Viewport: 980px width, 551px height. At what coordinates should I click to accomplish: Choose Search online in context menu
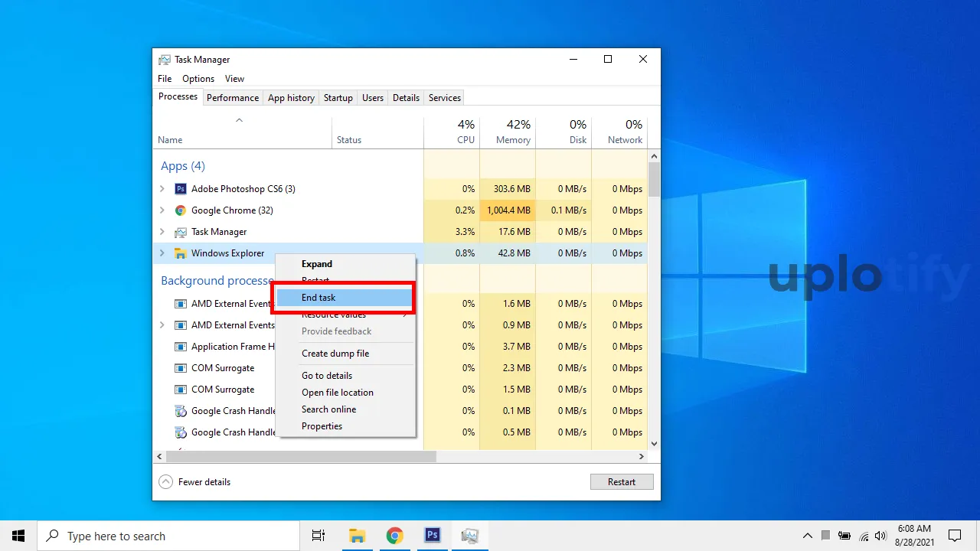coord(345,409)
